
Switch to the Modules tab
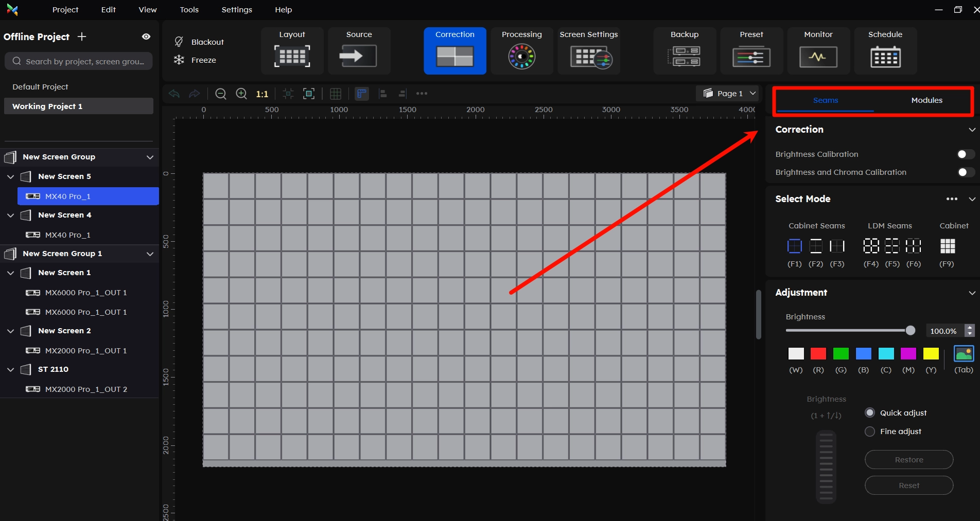click(x=926, y=100)
